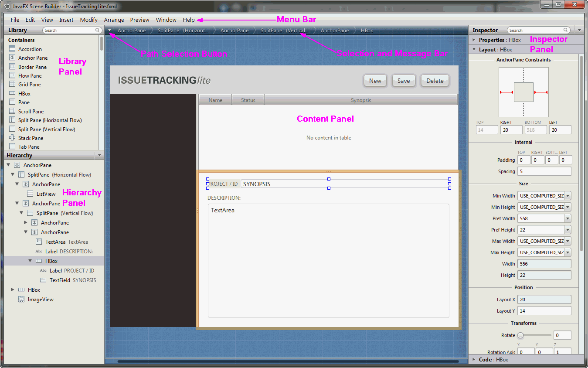Expand the Code : HBox section
Screen dimensions: 588x368
coord(473,359)
